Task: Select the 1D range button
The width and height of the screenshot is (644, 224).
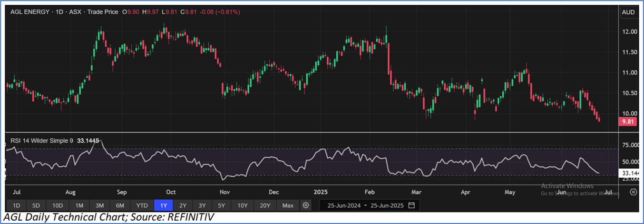Action: point(16,205)
